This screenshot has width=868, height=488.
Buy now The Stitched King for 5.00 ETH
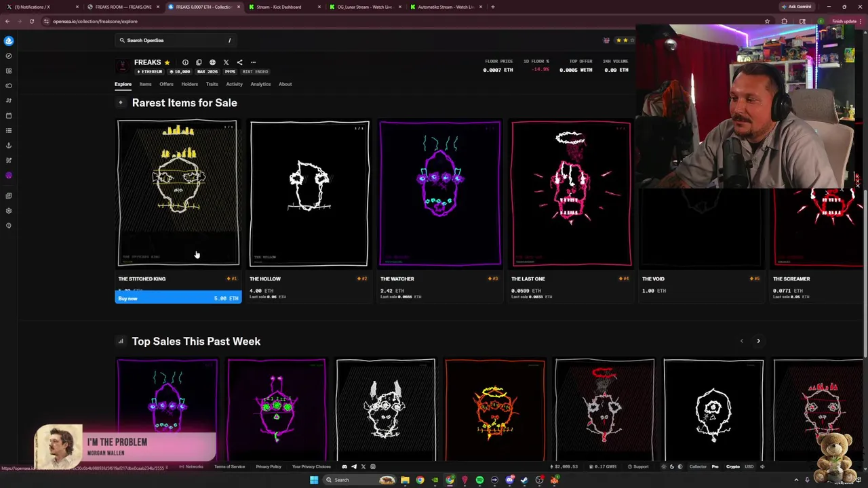[x=178, y=298]
